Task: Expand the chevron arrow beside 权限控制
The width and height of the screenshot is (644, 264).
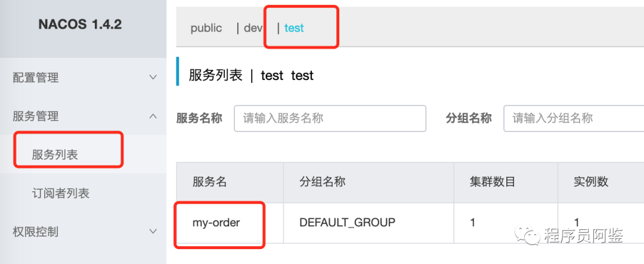Action: pos(153,231)
